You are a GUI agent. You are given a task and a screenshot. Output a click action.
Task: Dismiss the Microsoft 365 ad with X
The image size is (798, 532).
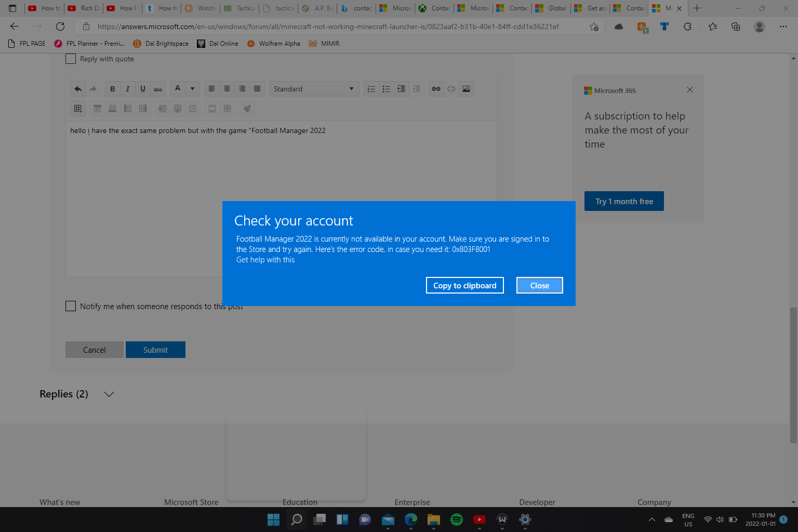690,90
